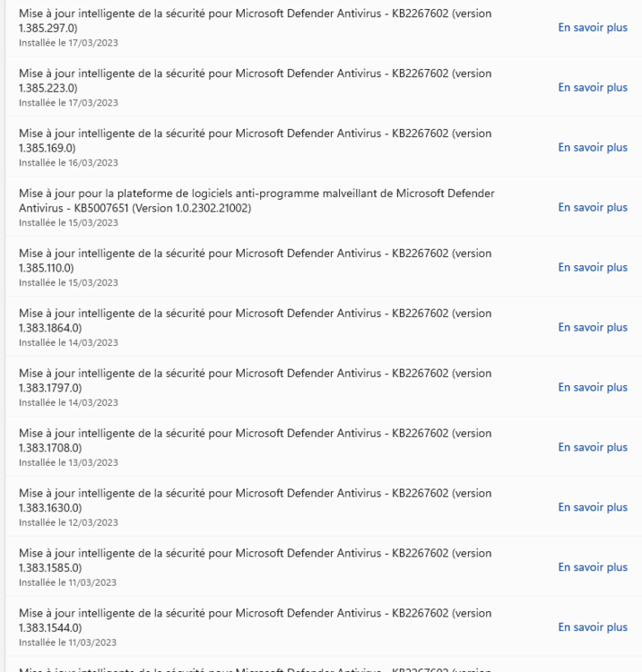Follow "En savoir plus" link for version 1.383.1708.0

coord(593,447)
